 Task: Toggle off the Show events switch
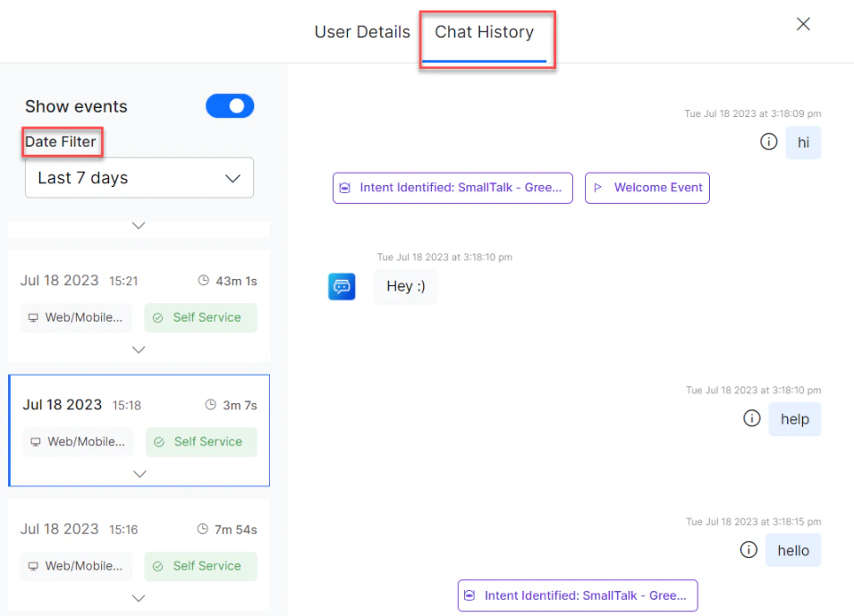[x=230, y=105]
